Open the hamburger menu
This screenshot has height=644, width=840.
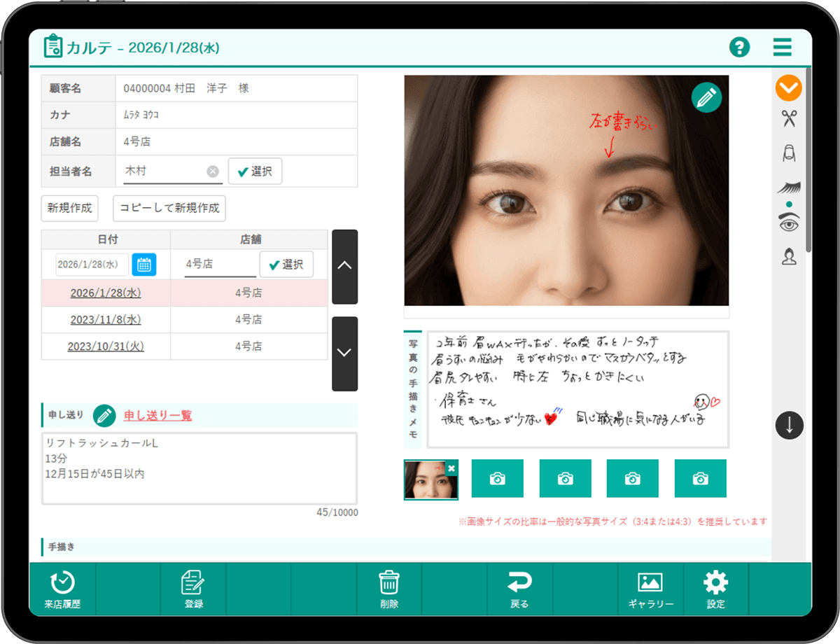[782, 48]
